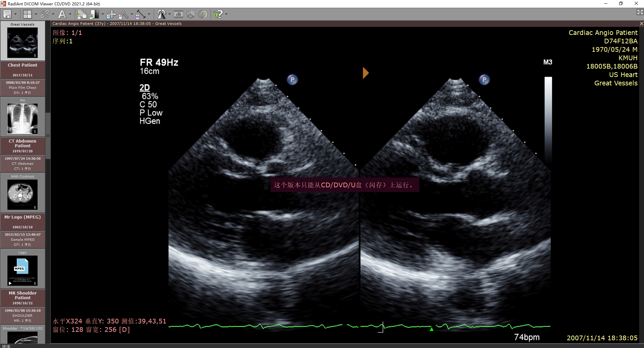Image resolution: width=644 pixels, height=348 pixels.
Task: Toggle the browse series icon
Action: click(81, 14)
